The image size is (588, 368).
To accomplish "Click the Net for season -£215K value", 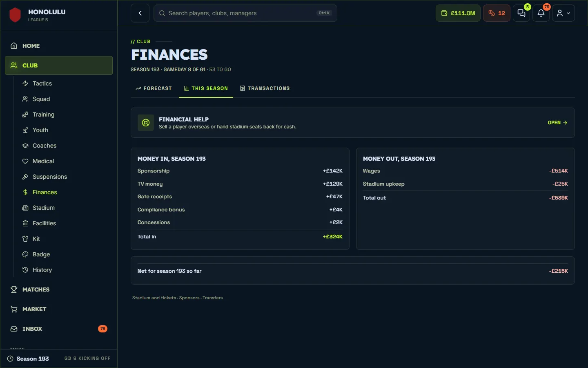I will point(558,271).
